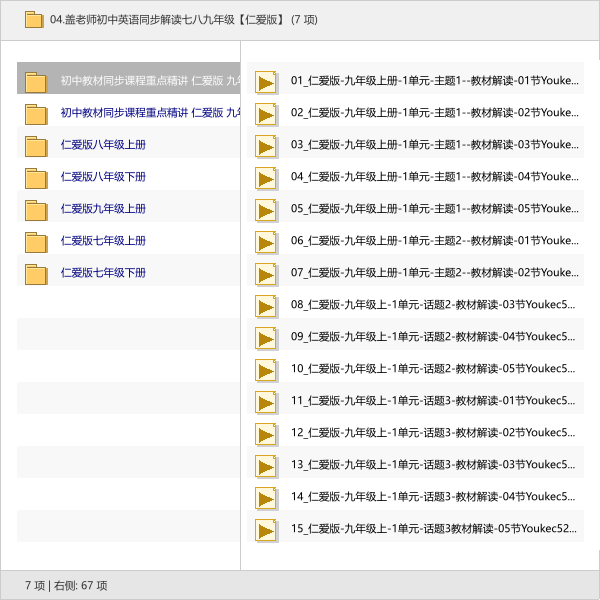Click the video icon for file 03_仁爱版

tap(266, 146)
